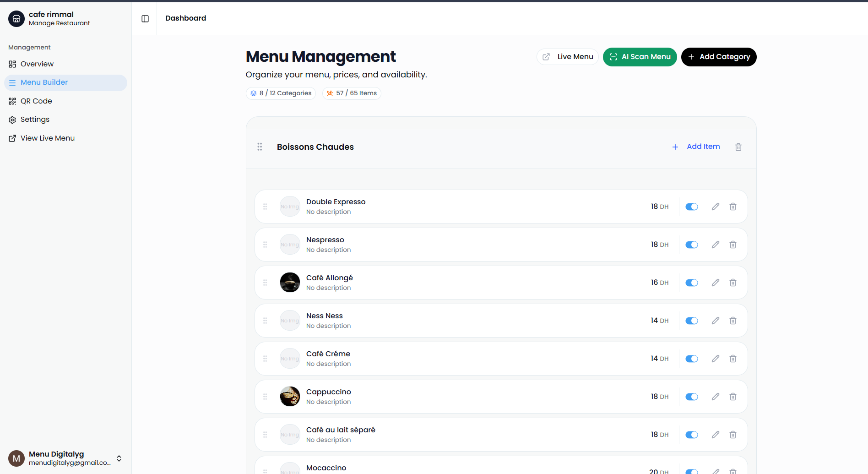Edit the Café Créme item
Screen dimensions: 868x474
pyautogui.click(x=716, y=359)
